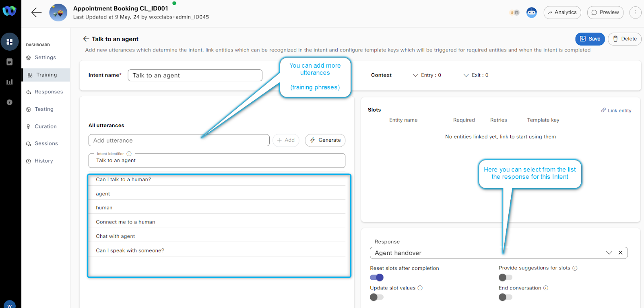Open Responses in the sidebar menu
644x308 pixels.
pos(49,92)
